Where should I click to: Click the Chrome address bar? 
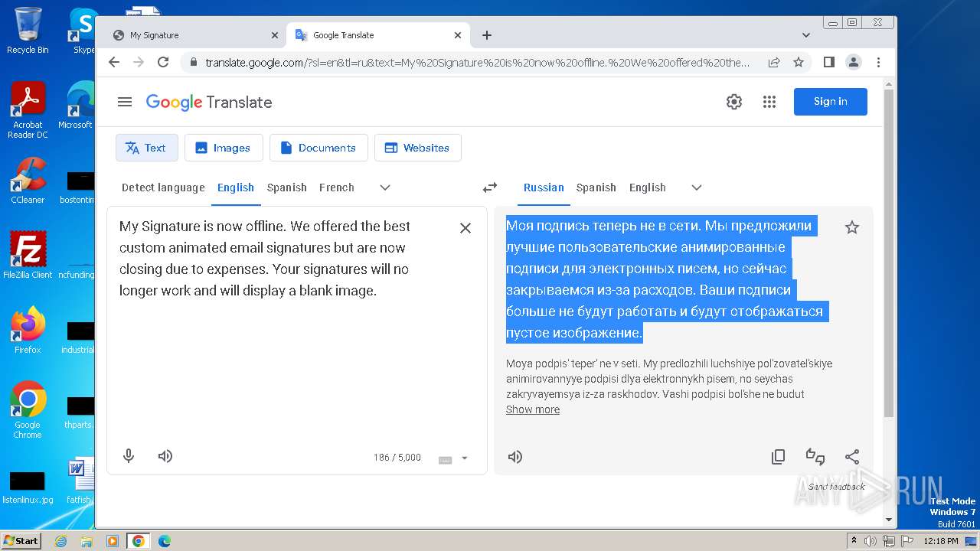coord(478,62)
